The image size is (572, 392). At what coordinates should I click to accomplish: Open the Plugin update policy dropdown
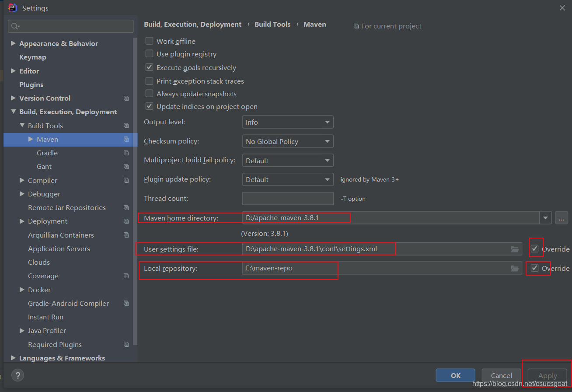tap(288, 179)
